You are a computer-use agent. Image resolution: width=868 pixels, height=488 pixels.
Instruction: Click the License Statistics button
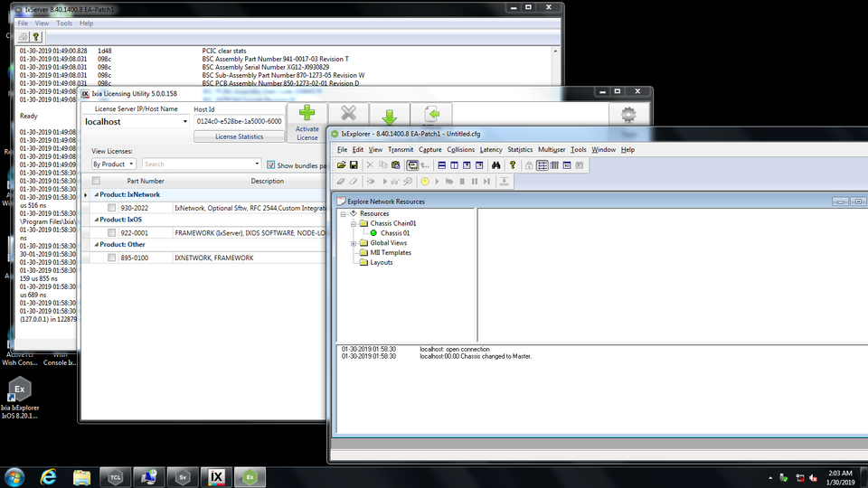(x=239, y=136)
